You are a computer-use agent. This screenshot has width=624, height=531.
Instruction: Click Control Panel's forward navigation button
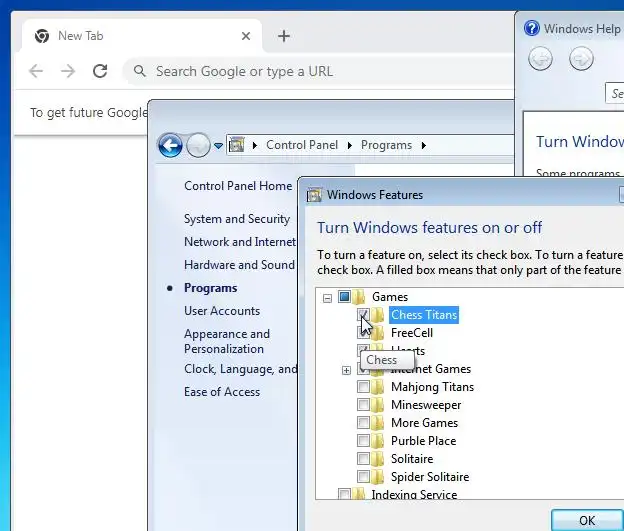pos(198,145)
